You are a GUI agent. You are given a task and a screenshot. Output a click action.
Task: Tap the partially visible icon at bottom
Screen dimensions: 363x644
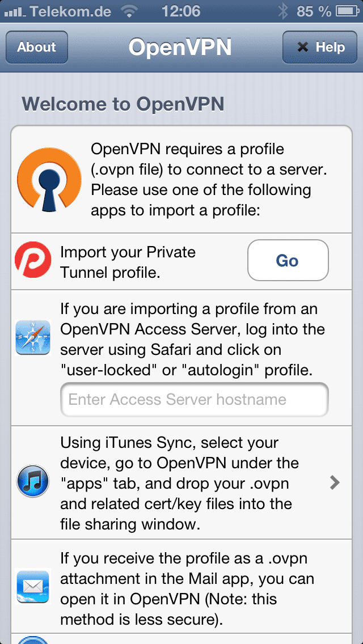33,640
